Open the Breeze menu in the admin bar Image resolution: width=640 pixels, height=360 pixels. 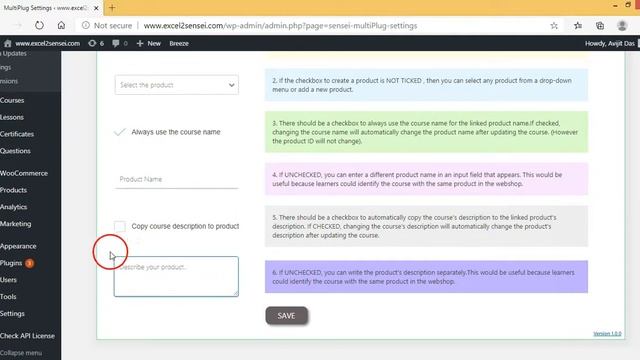(x=179, y=43)
